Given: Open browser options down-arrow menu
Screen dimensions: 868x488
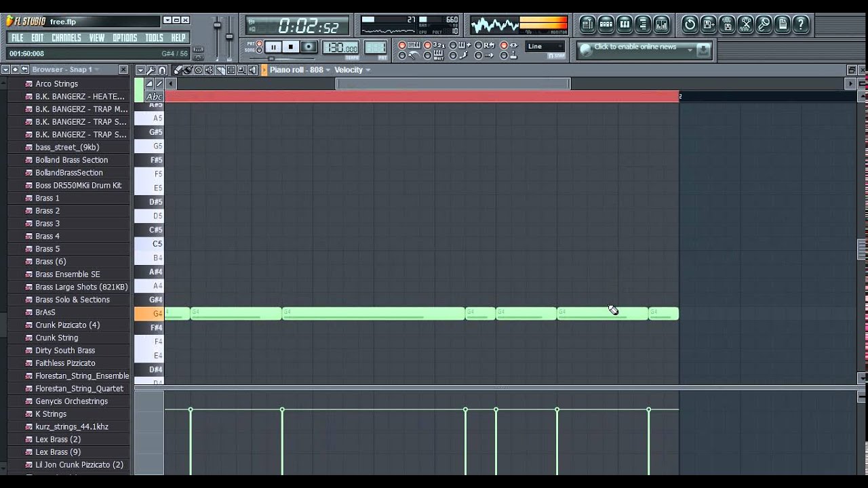Looking at the screenshot, I should pos(5,69).
